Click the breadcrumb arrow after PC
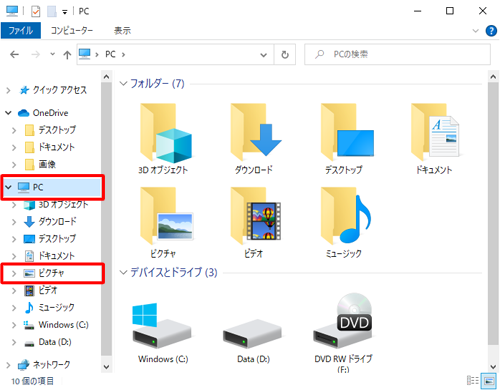 (x=123, y=55)
